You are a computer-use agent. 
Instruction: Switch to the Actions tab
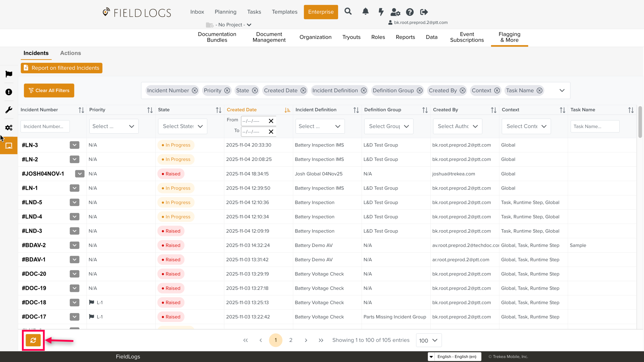point(70,53)
